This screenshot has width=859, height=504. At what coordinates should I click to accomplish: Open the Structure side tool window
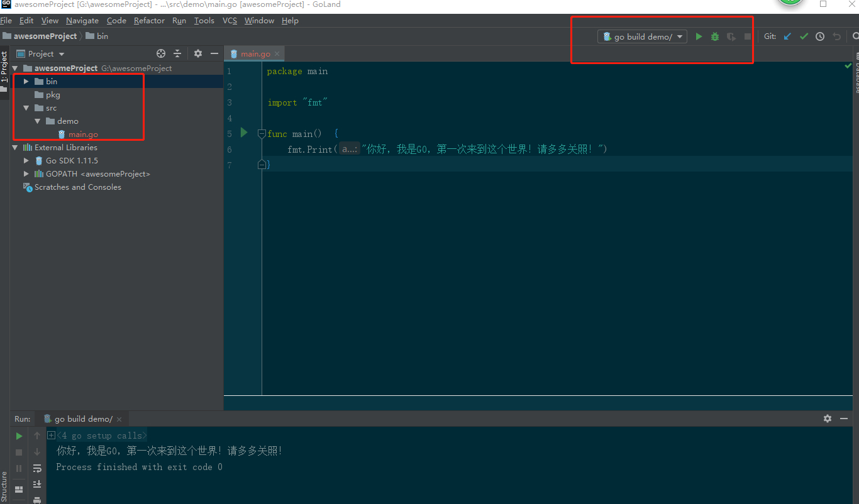4,487
